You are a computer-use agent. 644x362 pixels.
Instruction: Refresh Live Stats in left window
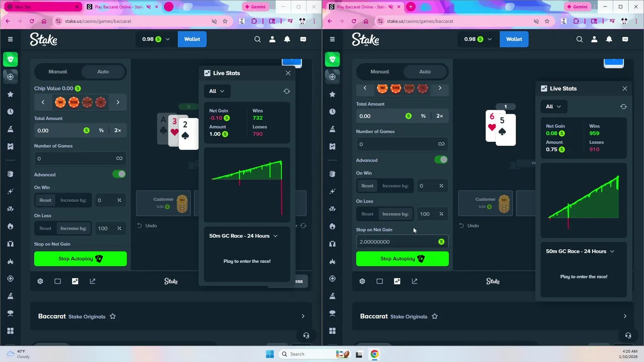point(287,91)
